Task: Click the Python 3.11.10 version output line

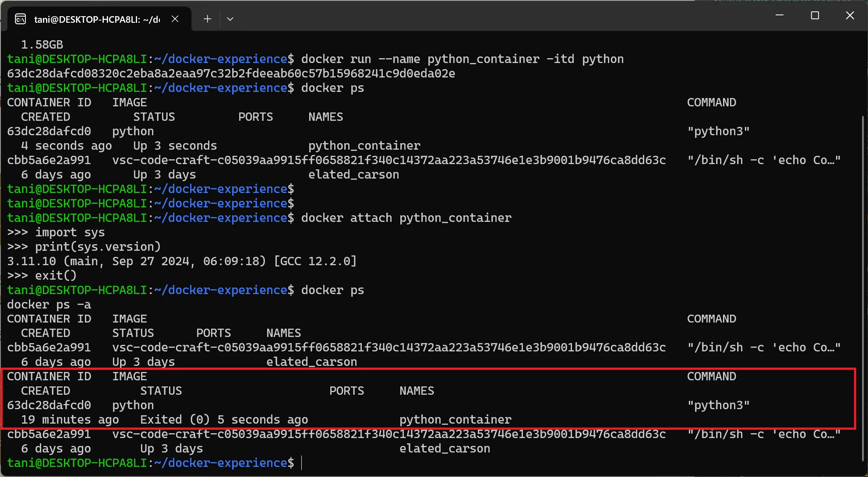Action: click(x=182, y=261)
